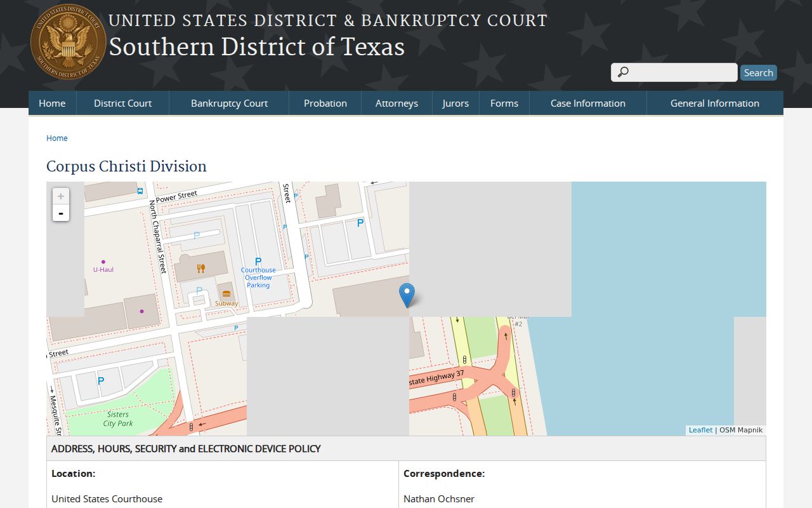
Task: Click the Address, Hours, Security table header
Action: [x=406, y=448]
